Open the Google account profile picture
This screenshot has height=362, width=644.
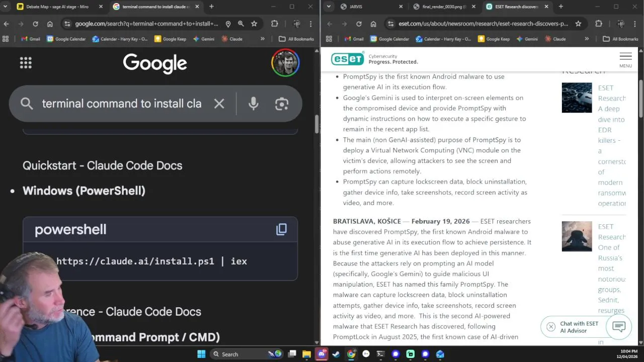pos(285,63)
